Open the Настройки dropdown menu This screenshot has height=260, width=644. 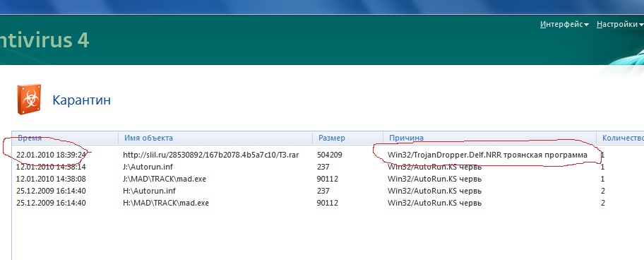(620, 24)
